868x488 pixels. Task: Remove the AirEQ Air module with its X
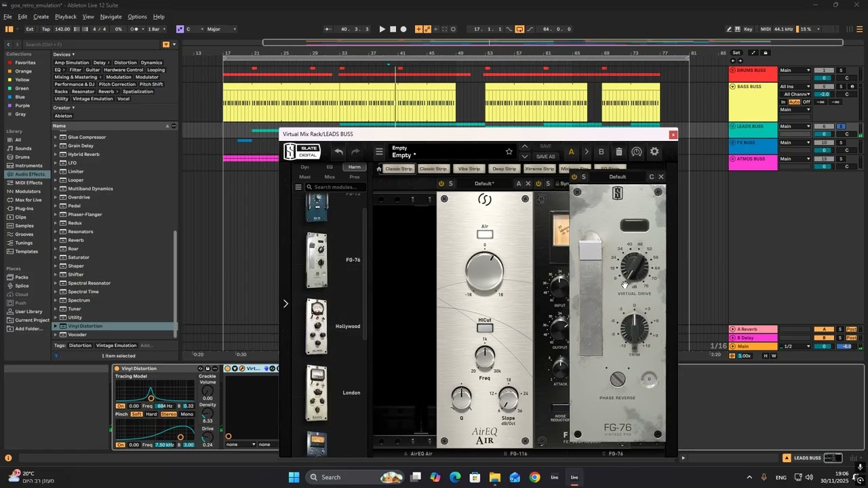(528, 184)
